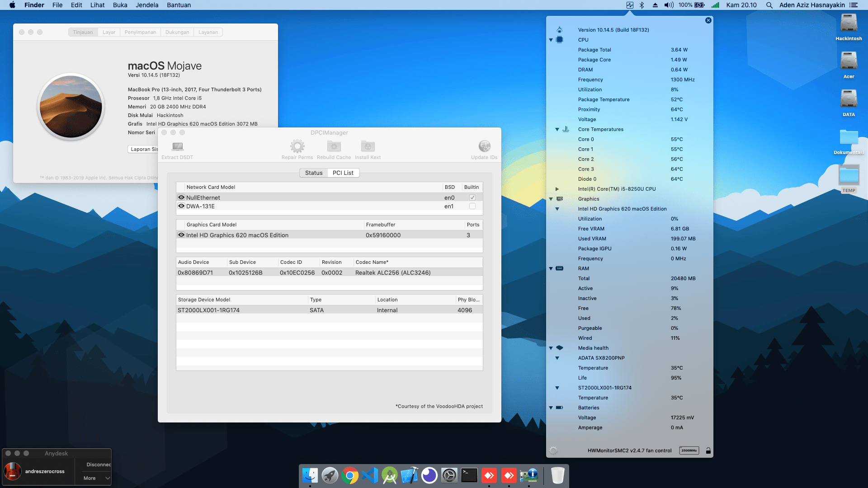Click the Laporan Sistem button
Screen dimensions: 868x488
pyautogui.click(x=143, y=149)
